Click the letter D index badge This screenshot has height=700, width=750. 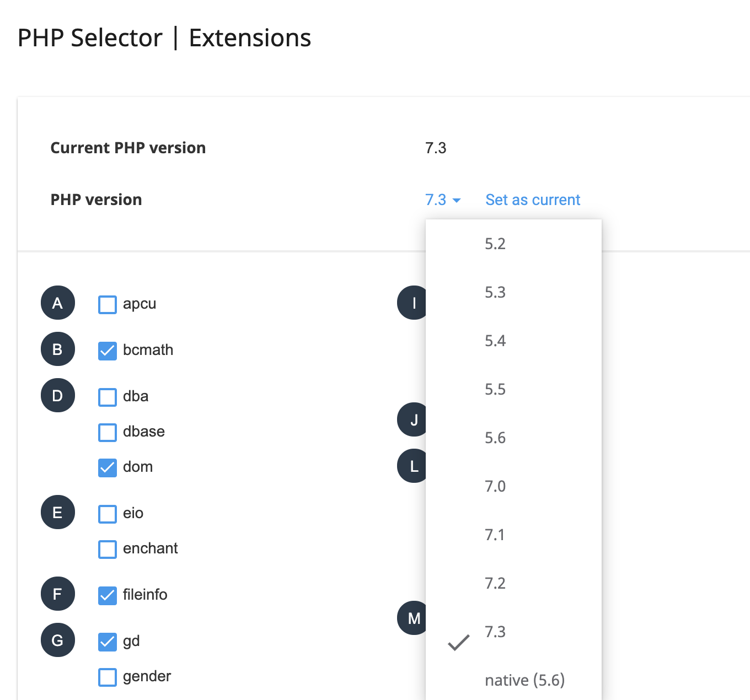[x=58, y=396]
